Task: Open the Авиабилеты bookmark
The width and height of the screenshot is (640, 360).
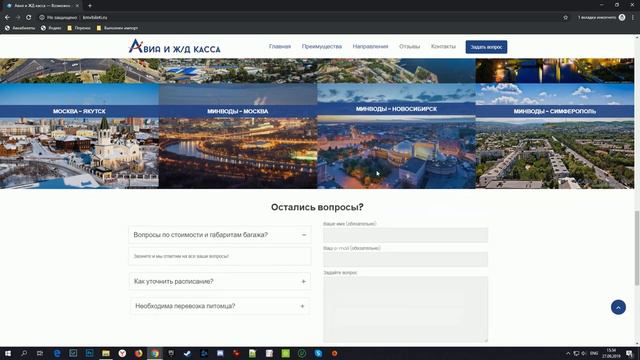Action: (x=20, y=28)
